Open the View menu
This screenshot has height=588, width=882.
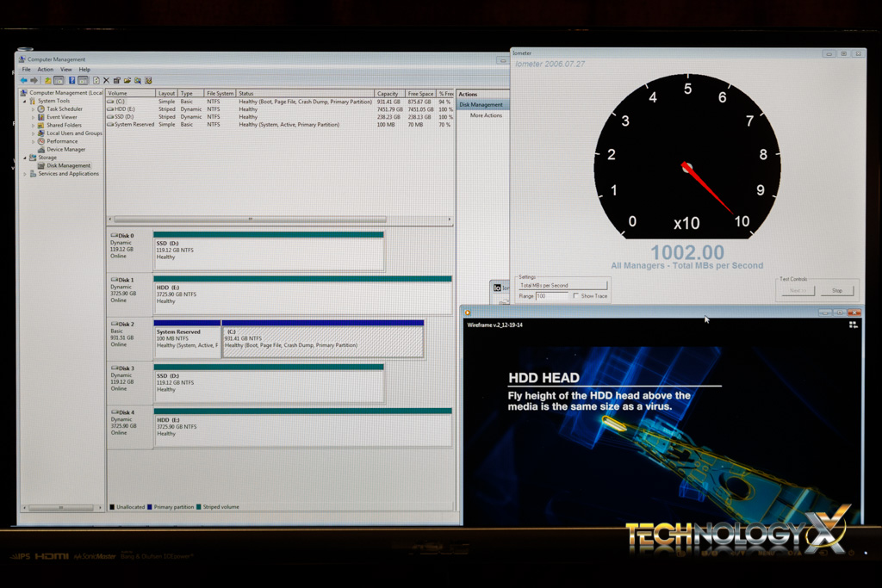click(x=66, y=70)
